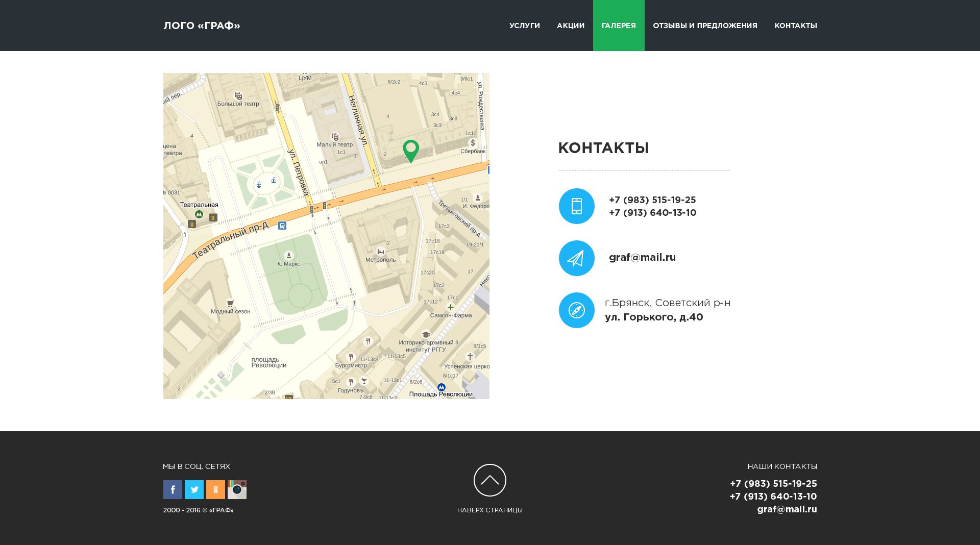
Task: Click the paper plane email icon
Action: tap(576, 258)
